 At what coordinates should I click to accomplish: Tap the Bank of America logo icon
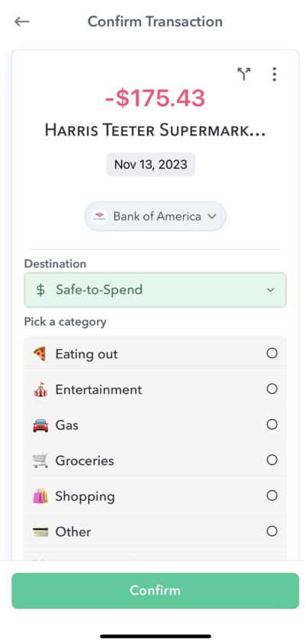[x=99, y=216]
